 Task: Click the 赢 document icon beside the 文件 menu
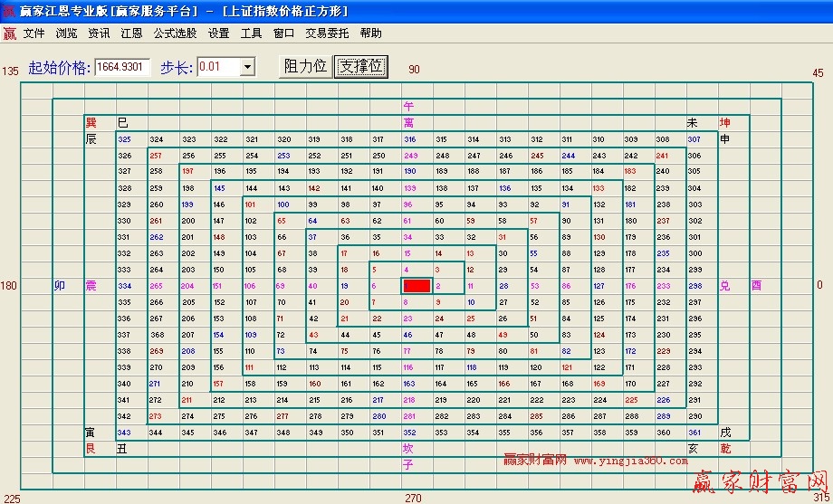tap(9, 33)
